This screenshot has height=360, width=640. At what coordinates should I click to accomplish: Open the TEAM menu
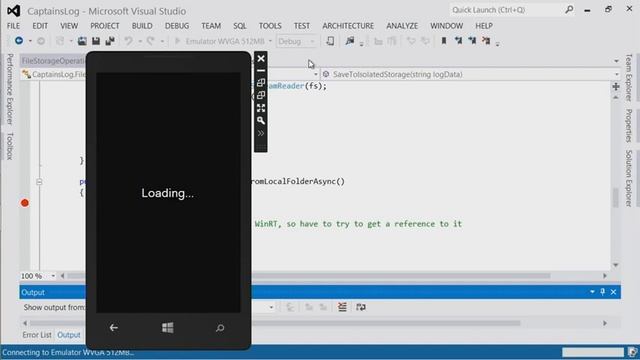coord(211,26)
